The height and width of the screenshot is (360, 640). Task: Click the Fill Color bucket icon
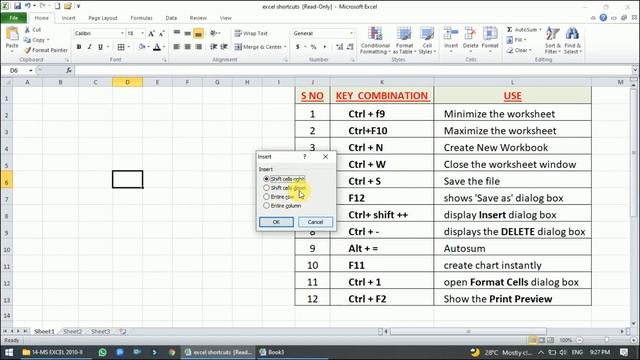click(142, 47)
